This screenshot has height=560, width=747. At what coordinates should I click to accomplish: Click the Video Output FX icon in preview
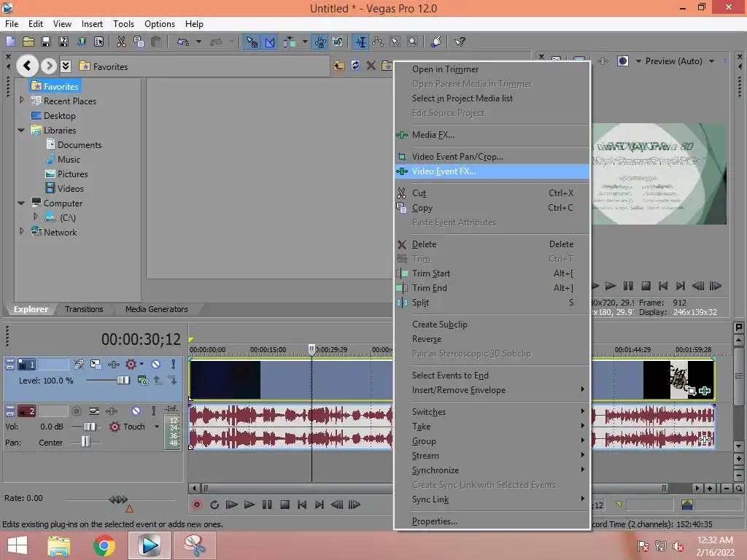[603, 61]
